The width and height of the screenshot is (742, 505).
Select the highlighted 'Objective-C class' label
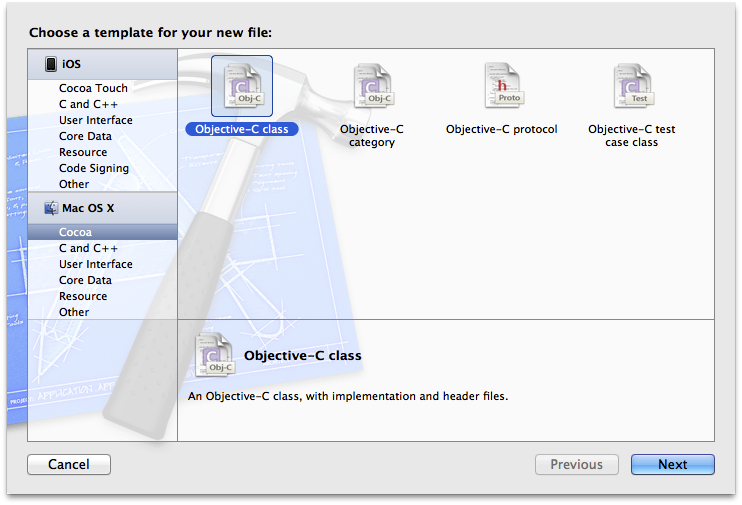[242, 129]
